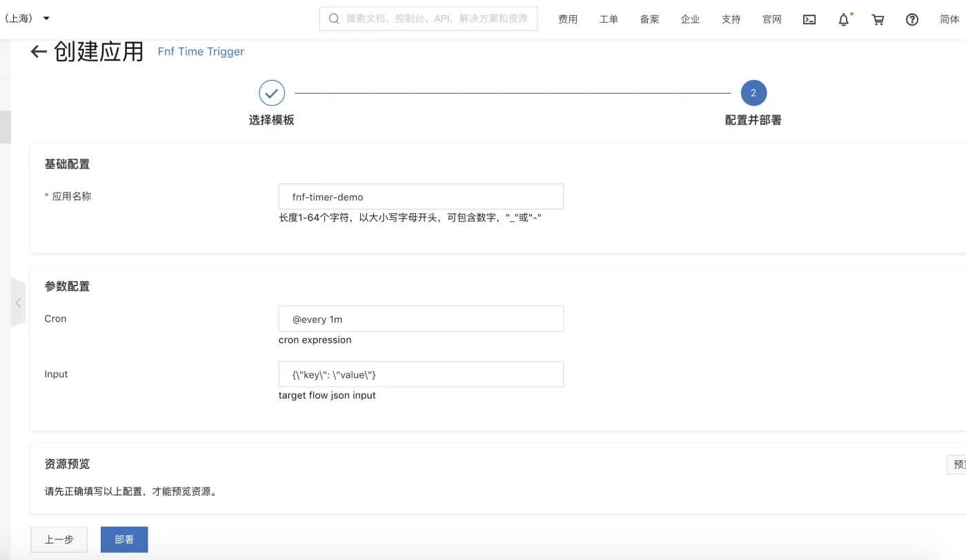
Task: Click the 应用名称 input field
Action: 421,197
